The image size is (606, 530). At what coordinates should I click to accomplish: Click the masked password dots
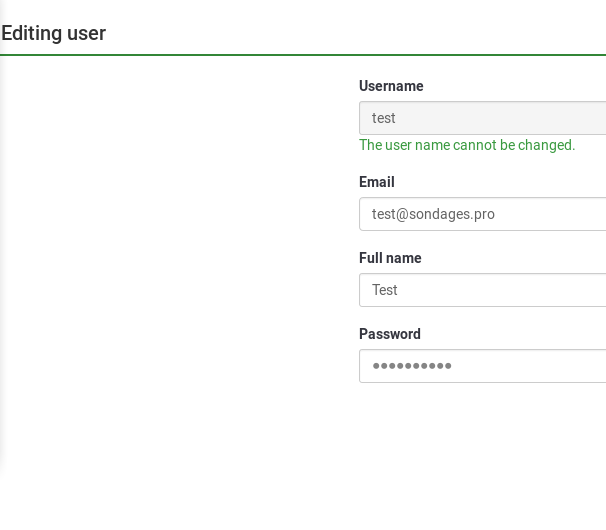412,366
